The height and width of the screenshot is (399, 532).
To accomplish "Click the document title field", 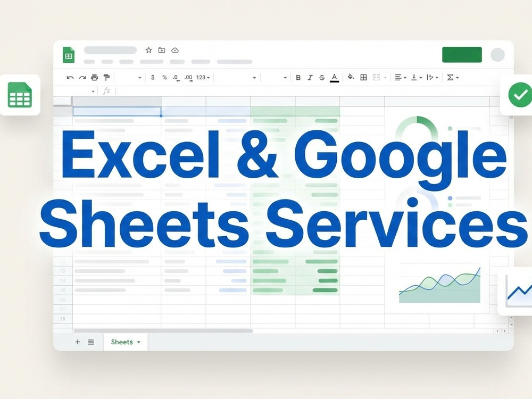I will pyautogui.click(x=110, y=50).
